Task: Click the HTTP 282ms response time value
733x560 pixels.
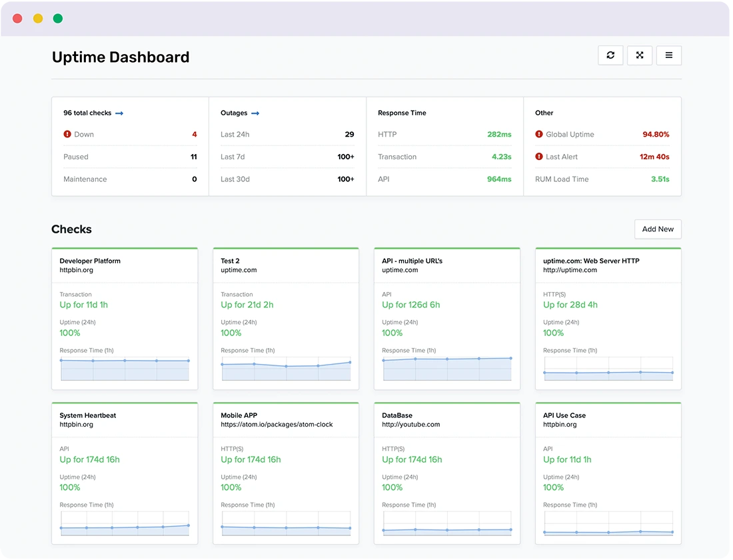Action: point(500,134)
